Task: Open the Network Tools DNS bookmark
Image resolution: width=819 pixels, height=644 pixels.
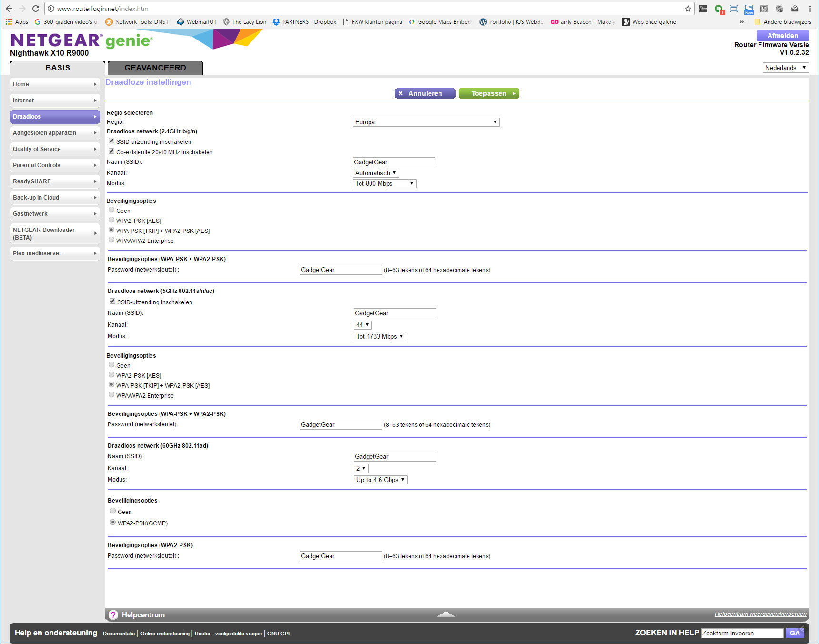Action: pos(138,22)
